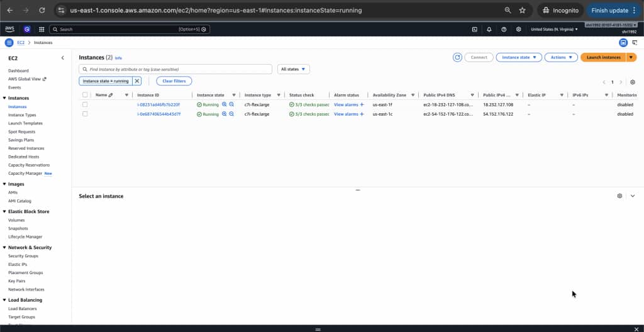Screen dimensions: 644x332
Task: Click the Launch instances button
Action: click(603, 57)
